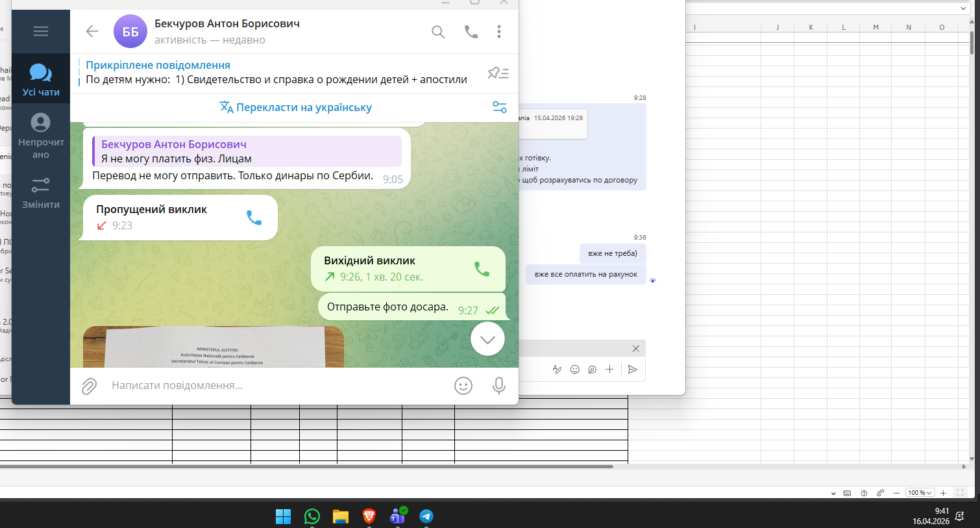Select spreadsheet column J header
This screenshot has width=980, height=528.
coord(778,27)
